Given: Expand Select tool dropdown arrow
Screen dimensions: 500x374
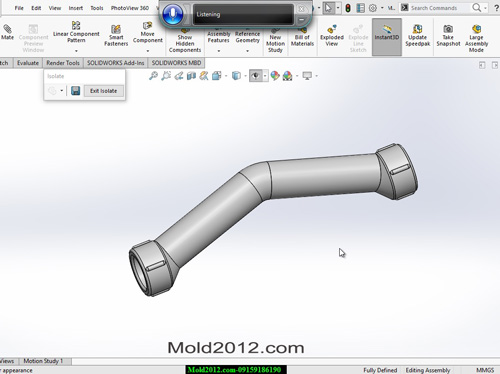Looking at the screenshot, I should point(338,8).
